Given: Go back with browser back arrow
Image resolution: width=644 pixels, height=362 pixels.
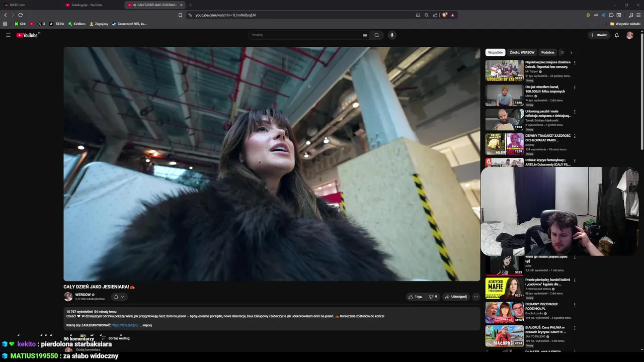Looking at the screenshot, I should (x=6, y=15).
